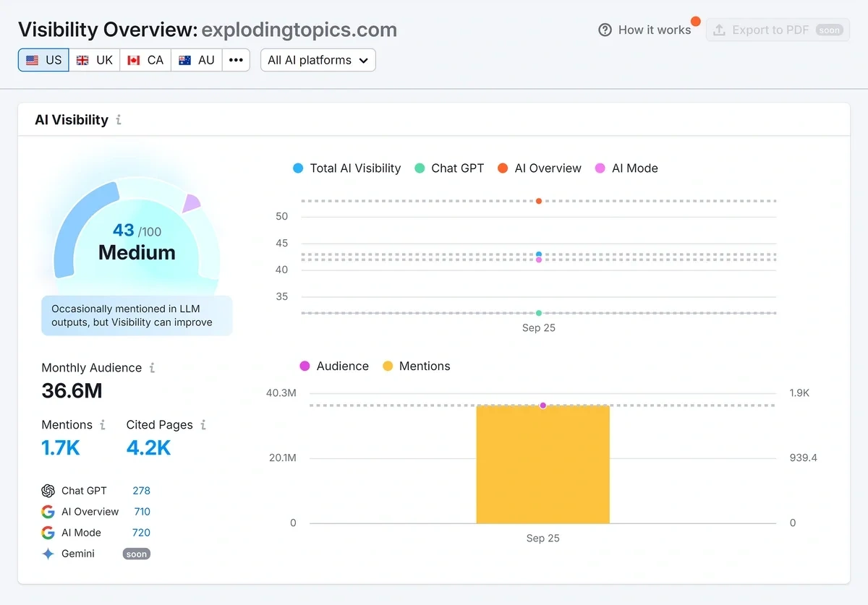Click the 710 count for AI Overview
The image size is (868, 605).
pos(142,511)
